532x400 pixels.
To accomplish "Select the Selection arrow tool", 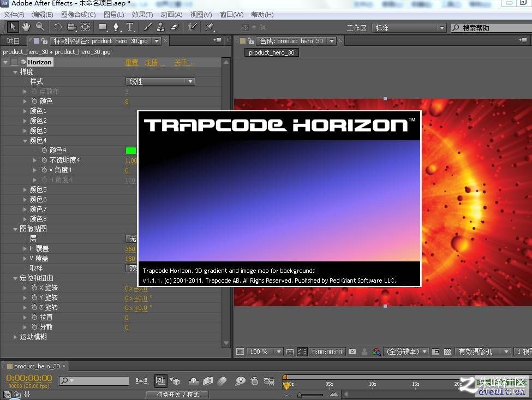I will [13, 27].
